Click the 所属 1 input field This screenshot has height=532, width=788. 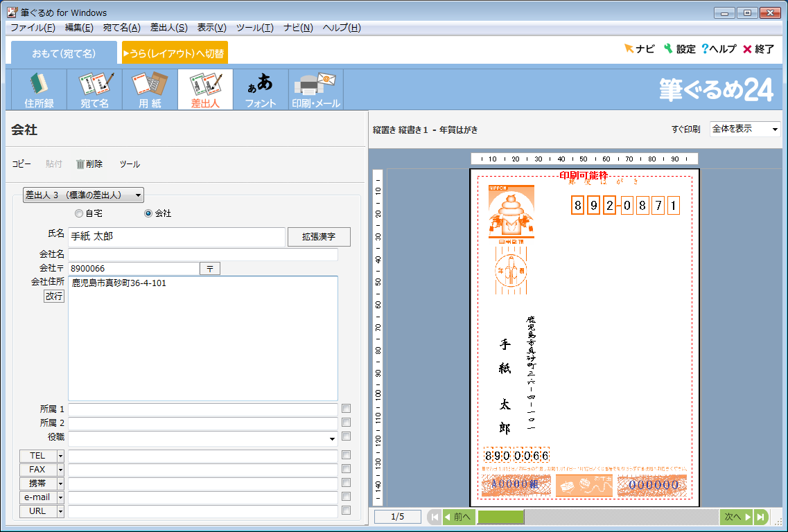pyautogui.click(x=203, y=409)
